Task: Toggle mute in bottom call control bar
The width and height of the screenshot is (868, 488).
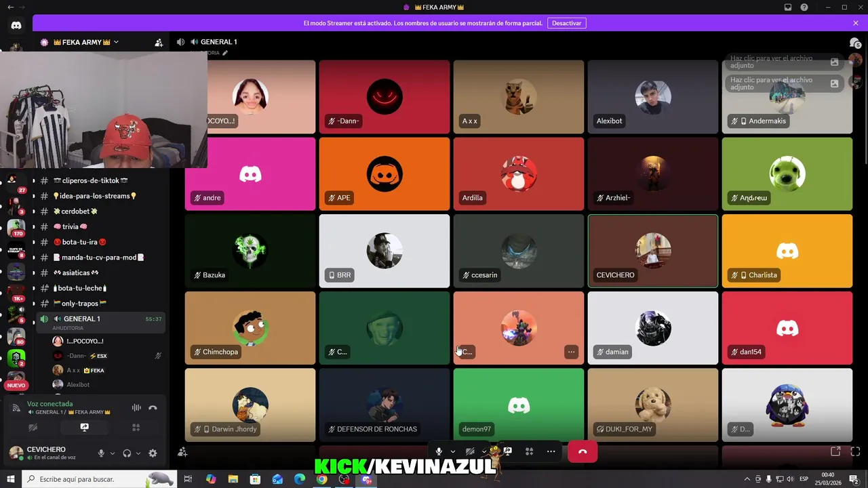Action: (439, 451)
